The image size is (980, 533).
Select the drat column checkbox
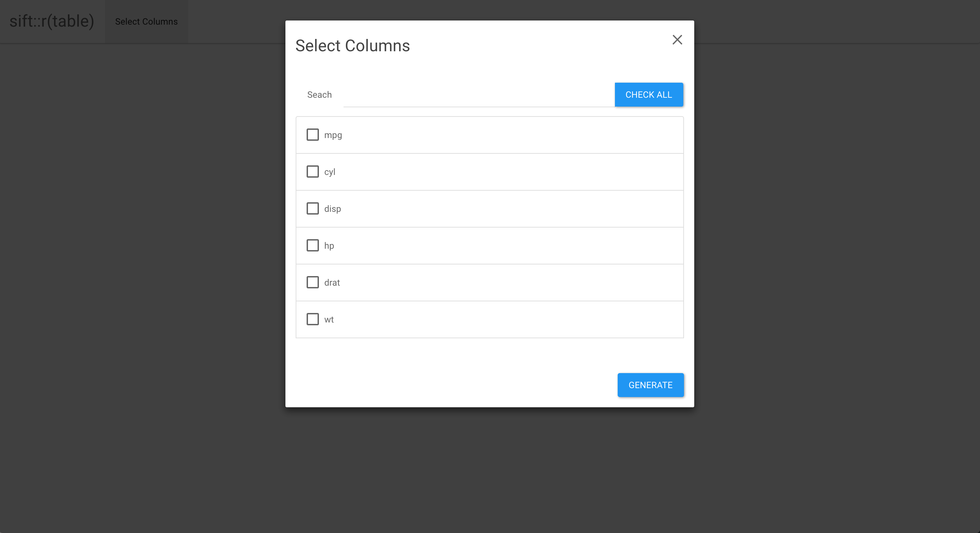313,282
